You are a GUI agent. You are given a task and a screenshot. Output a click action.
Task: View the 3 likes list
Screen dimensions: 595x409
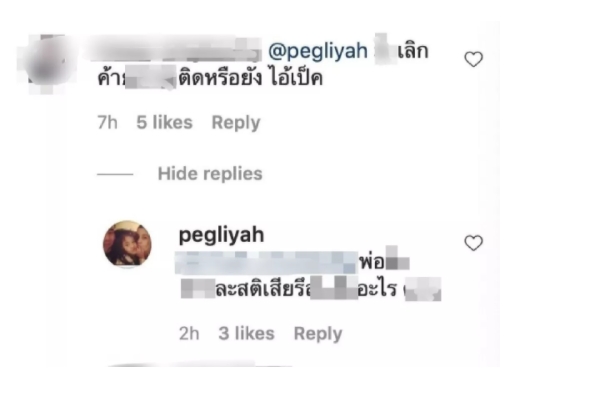coord(246,333)
